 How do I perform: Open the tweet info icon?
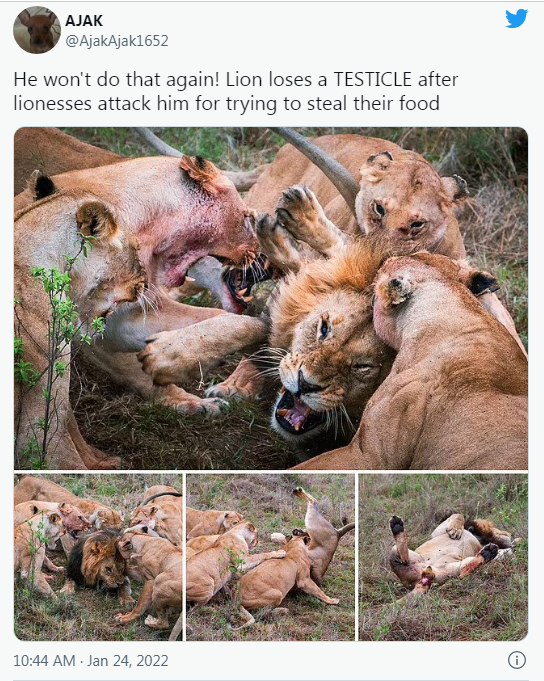tap(517, 660)
